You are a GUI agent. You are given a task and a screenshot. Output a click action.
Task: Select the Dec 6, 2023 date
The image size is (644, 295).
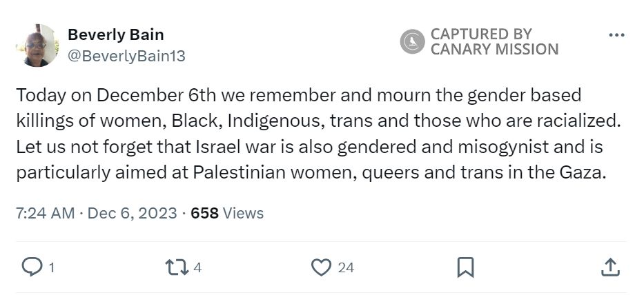click(131, 213)
